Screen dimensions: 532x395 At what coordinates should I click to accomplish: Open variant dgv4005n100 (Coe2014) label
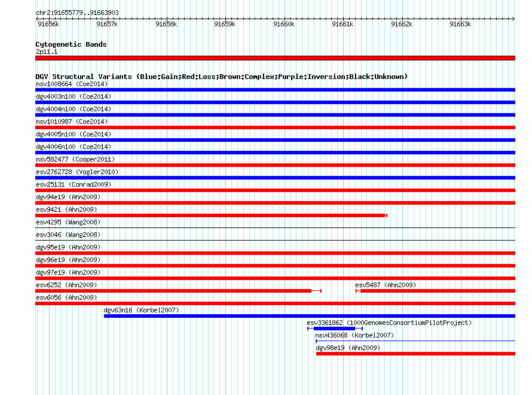74,134
